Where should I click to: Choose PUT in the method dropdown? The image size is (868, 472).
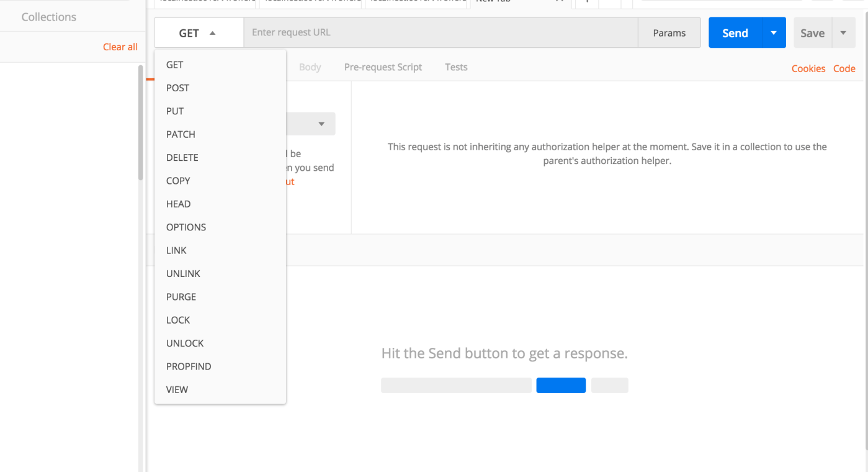click(x=175, y=111)
